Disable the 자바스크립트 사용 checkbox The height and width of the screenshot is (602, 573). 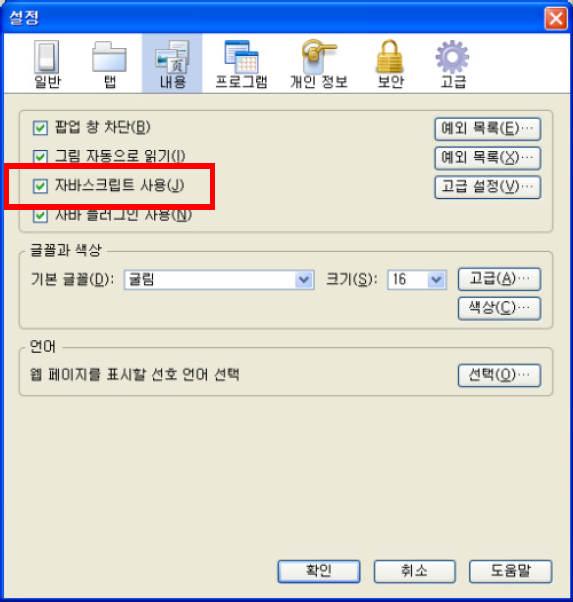point(40,186)
